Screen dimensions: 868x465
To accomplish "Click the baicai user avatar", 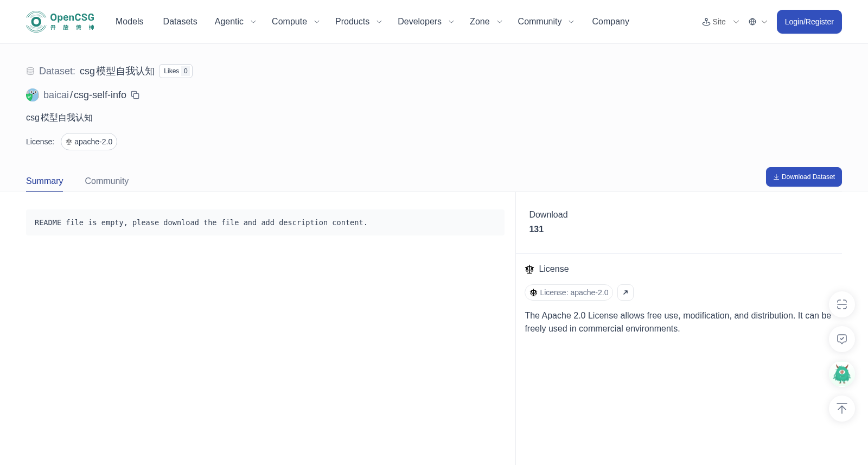I will pos(33,95).
